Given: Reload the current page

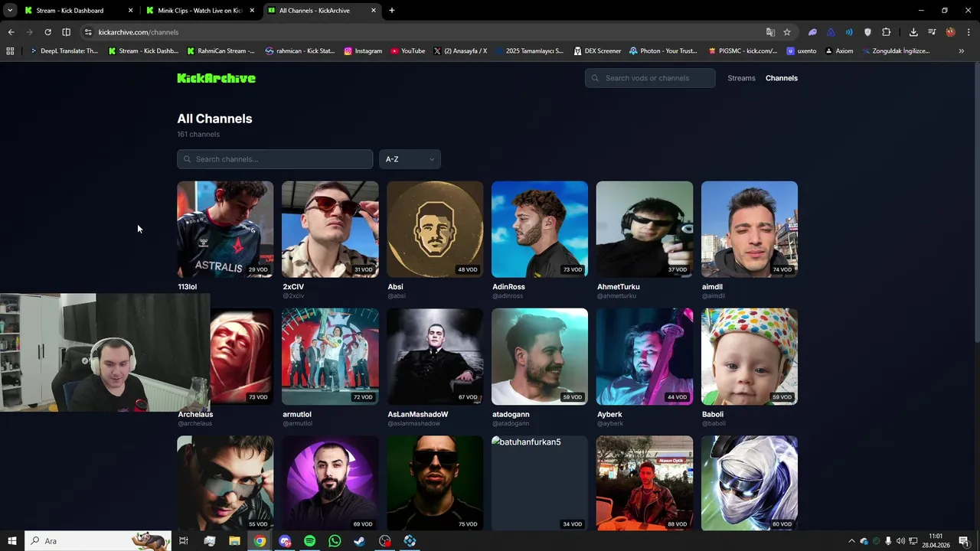Looking at the screenshot, I should tap(47, 32).
